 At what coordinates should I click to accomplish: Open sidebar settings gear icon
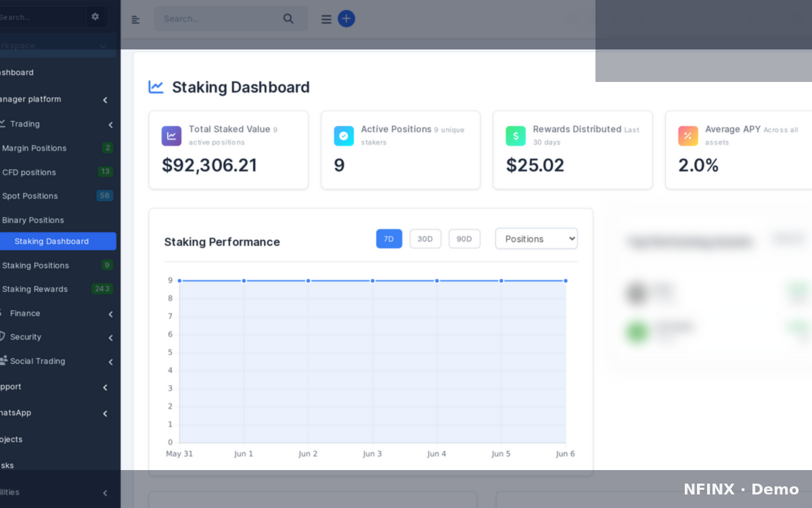tap(95, 16)
